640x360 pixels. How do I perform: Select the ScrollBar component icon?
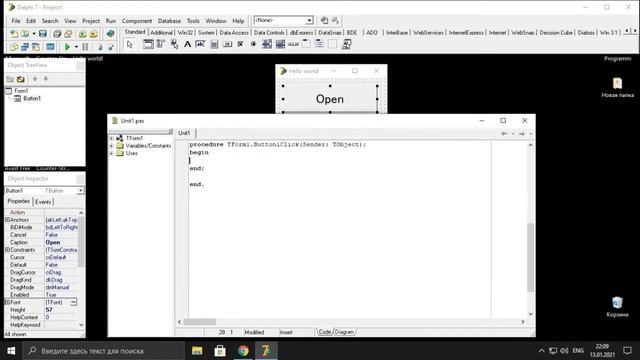click(293, 44)
